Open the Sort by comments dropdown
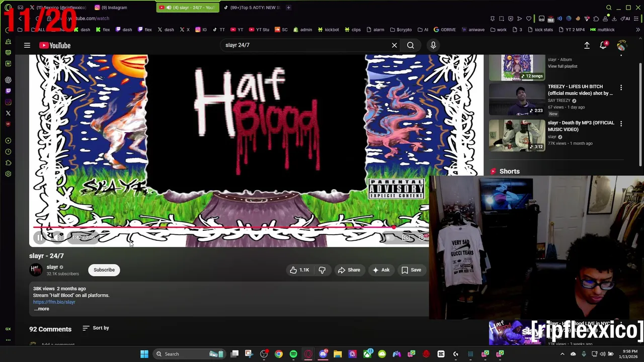Screen dimensions: 644x362 96,328
